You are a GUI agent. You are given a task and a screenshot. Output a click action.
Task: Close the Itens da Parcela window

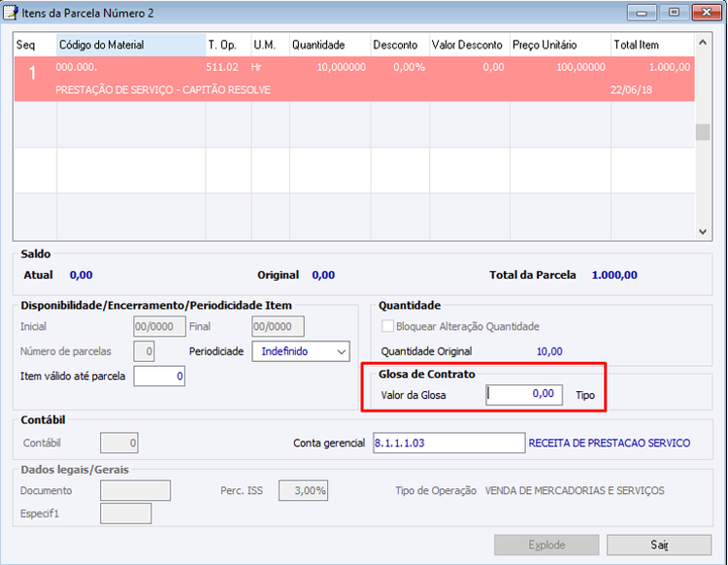(707, 13)
